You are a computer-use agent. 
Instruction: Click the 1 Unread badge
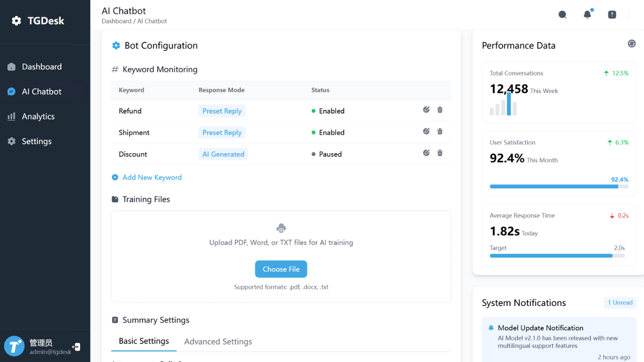[x=620, y=303]
